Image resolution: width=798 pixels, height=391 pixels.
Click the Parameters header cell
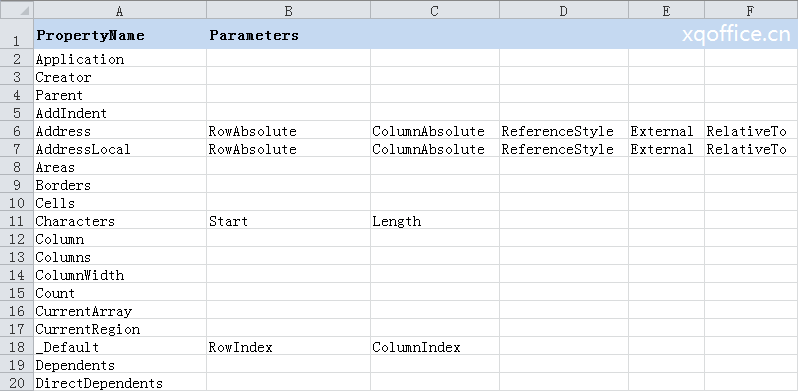[289, 35]
